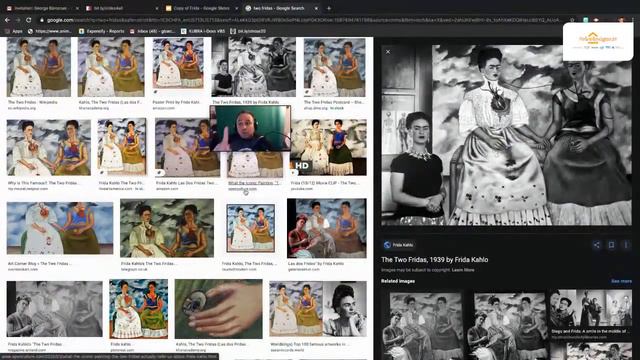Open black-and-white 'The Two Fridas, 1939' thumbnail
The width and height of the screenshot is (640, 360).
[253, 67]
